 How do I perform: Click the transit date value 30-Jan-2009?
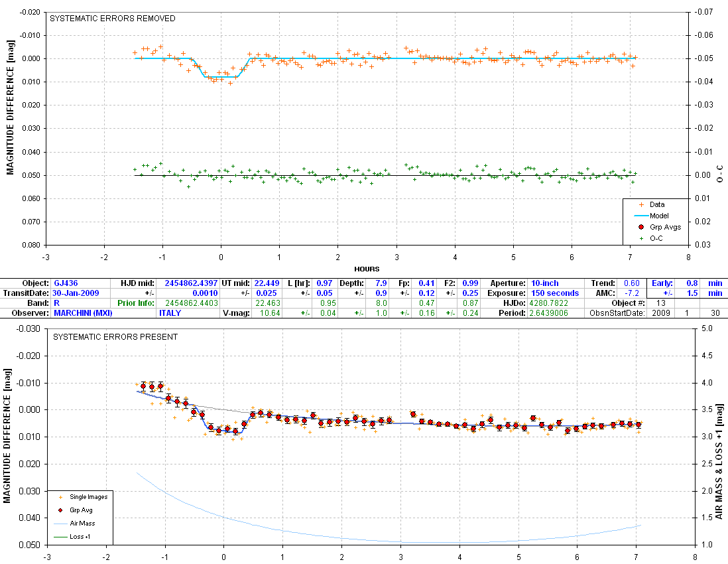coord(76,293)
